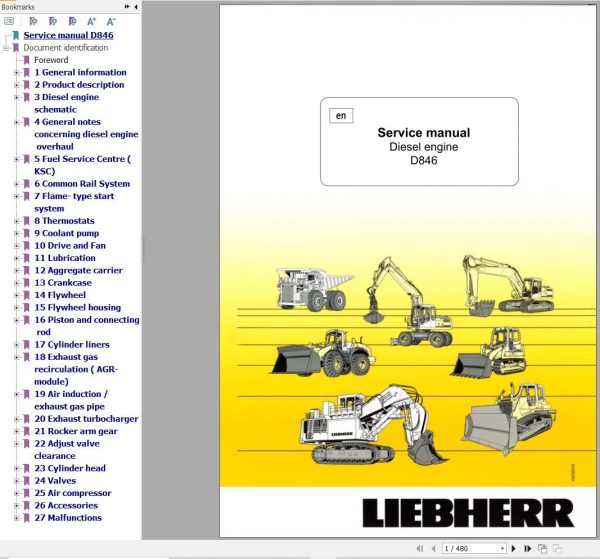
Task: Decrease bookmark text size with A-
Action: pyautogui.click(x=111, y=22)
